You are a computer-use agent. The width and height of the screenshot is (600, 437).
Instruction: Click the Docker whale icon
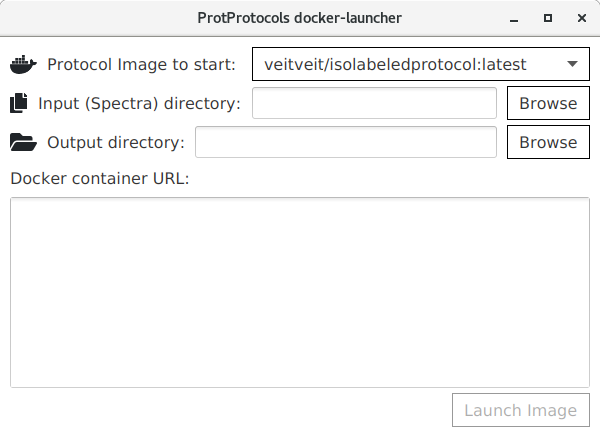[23, 64]
